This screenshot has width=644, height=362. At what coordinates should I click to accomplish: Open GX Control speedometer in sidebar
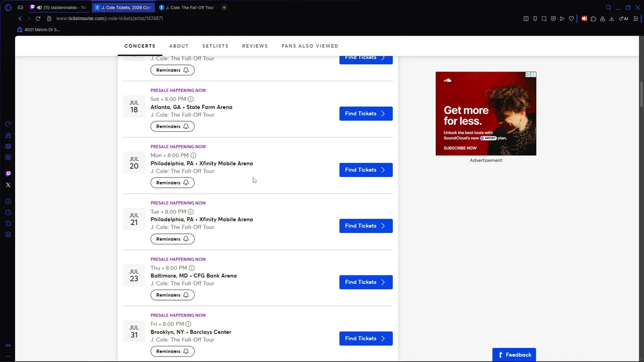point(8,124)
